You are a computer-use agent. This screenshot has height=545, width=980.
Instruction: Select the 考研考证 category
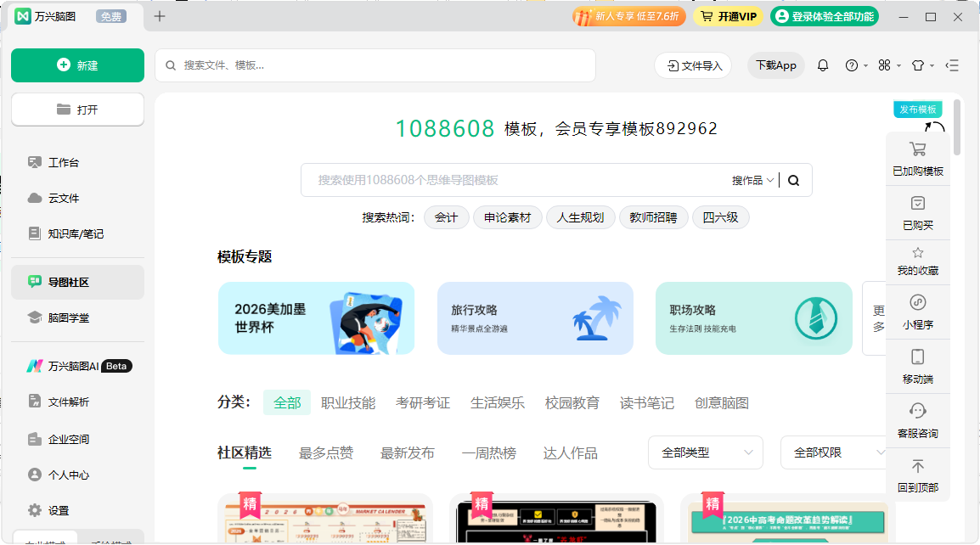click(x=423, y=403)
